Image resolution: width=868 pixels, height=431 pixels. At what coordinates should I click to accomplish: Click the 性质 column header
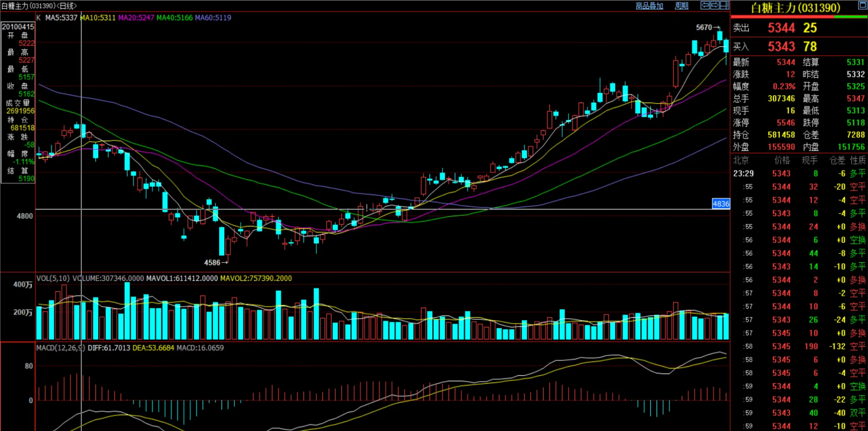(x=858, y=161)
